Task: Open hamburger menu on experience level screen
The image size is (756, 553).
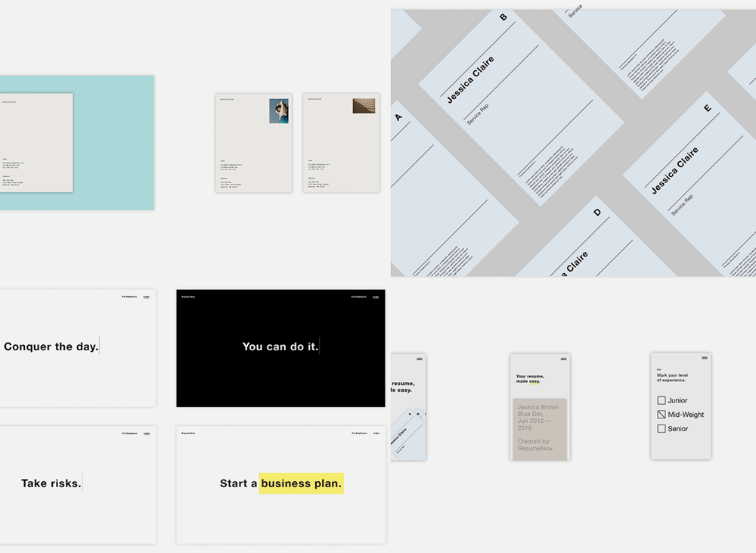Action: [x=705, y=358]
